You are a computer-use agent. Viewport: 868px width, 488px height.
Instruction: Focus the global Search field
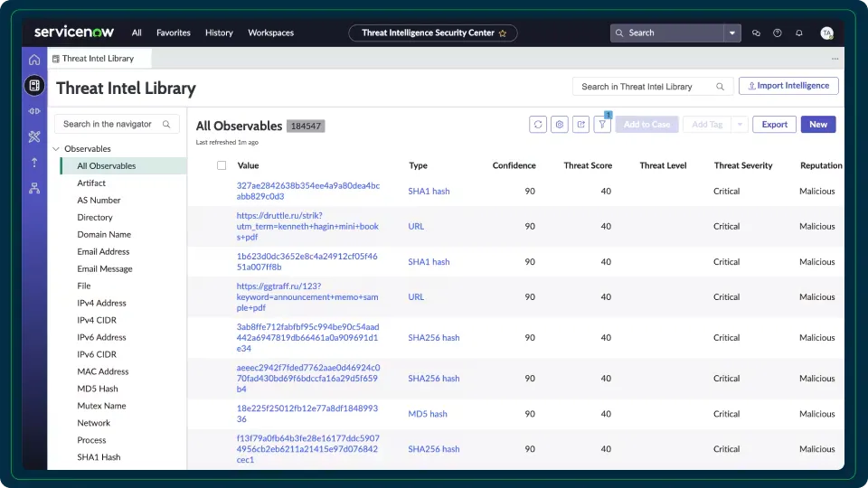click(667, 33)
